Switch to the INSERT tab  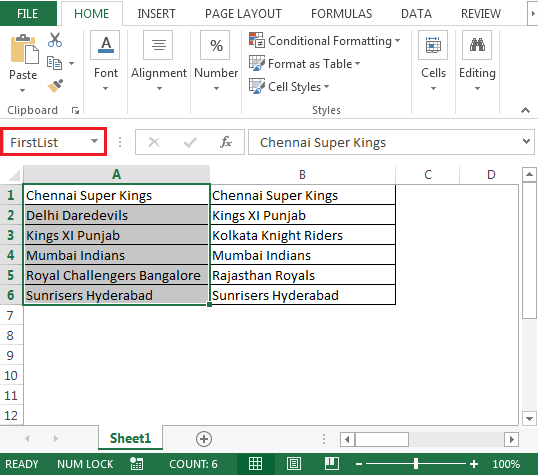[156, 14]
